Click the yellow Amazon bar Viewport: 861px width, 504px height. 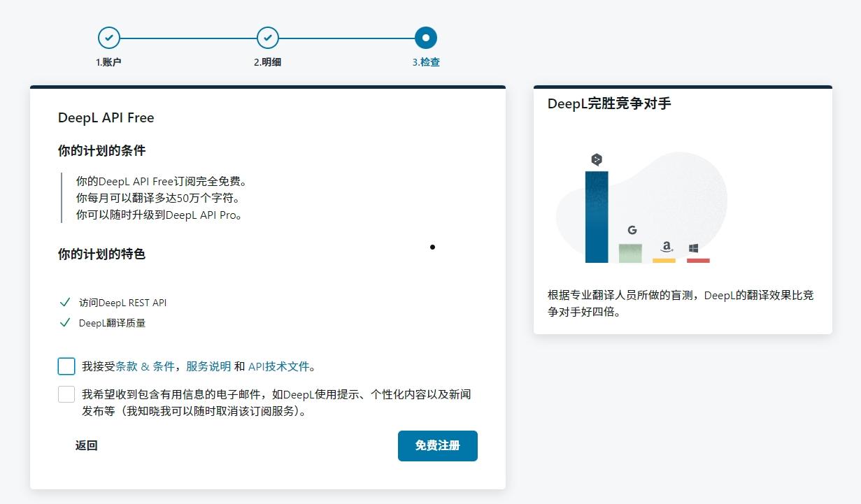click(664, 261)
